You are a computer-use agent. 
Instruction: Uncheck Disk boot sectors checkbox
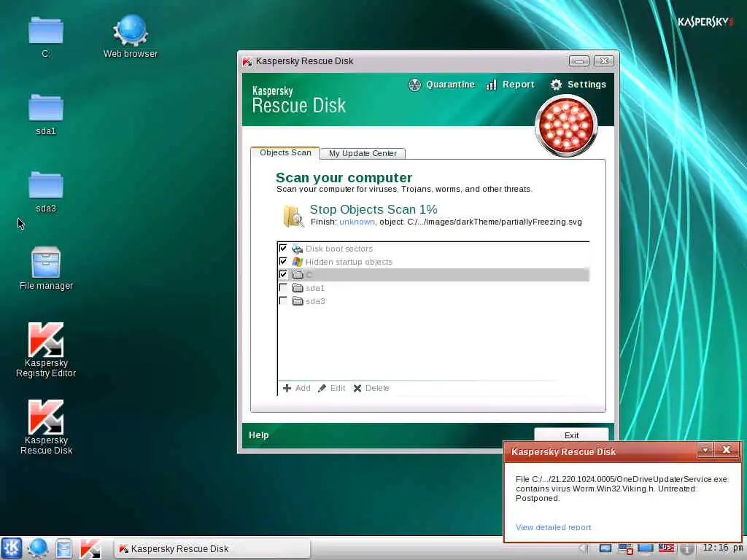(283, 248)
